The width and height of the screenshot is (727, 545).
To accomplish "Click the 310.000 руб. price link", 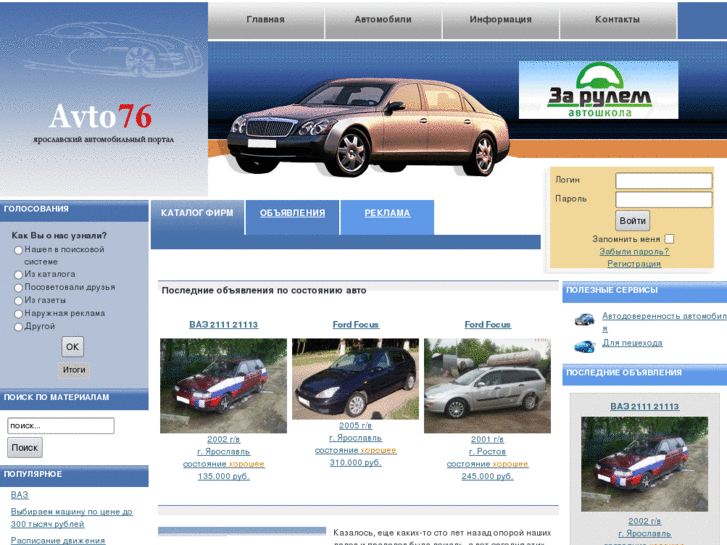I will [x=356, y=462].
